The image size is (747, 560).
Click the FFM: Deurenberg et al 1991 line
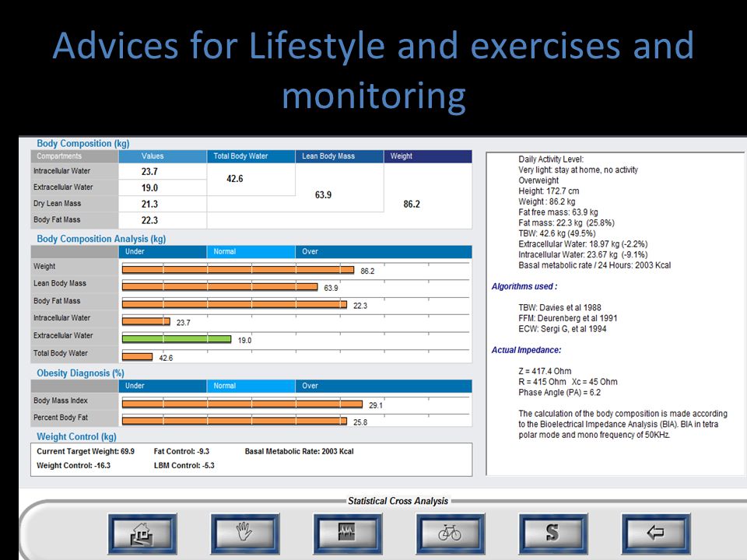(567, 318)
